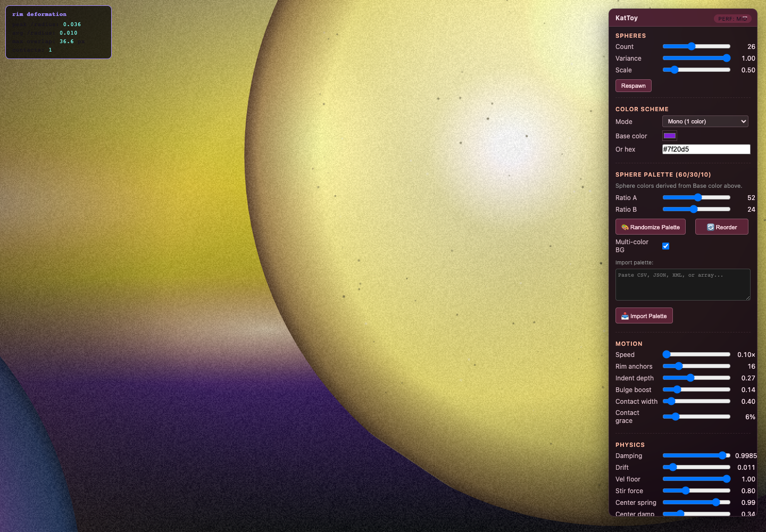
Task: Click the Scale slider
Action: [696, 70]
